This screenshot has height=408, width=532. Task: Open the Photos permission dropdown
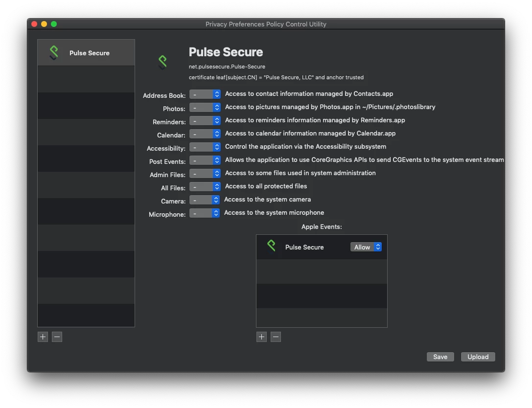pyautogui.click(x=205, y=108)
